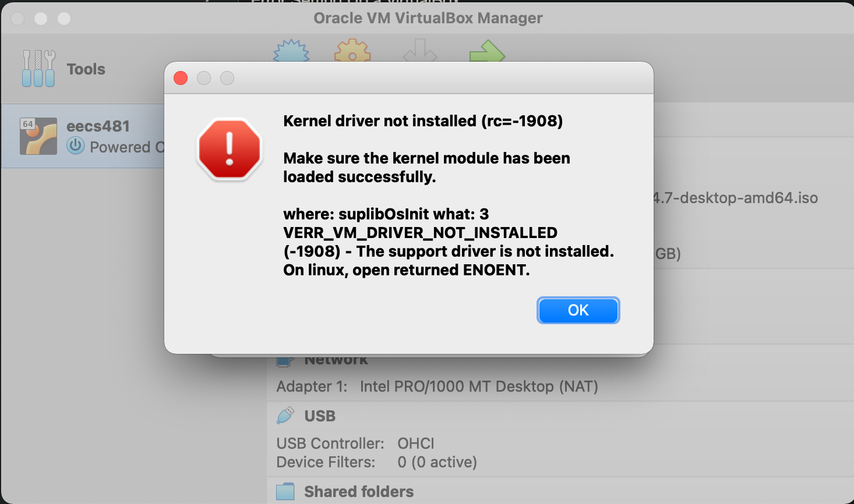Open Settings via the orange gear icon
Image resolution: width=854 pixels, height=504 pixels.
point(352,51)
